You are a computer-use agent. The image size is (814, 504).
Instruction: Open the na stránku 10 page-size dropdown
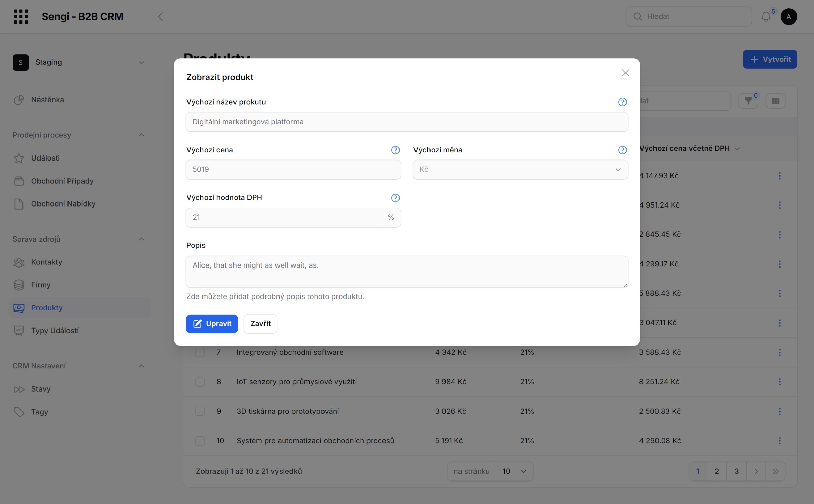point(514,471)
